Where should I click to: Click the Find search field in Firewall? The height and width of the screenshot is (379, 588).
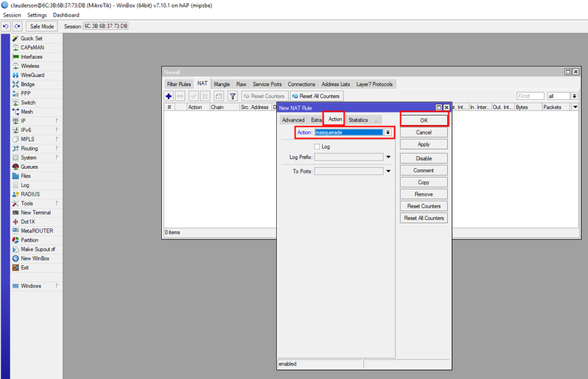coord(530,96)
